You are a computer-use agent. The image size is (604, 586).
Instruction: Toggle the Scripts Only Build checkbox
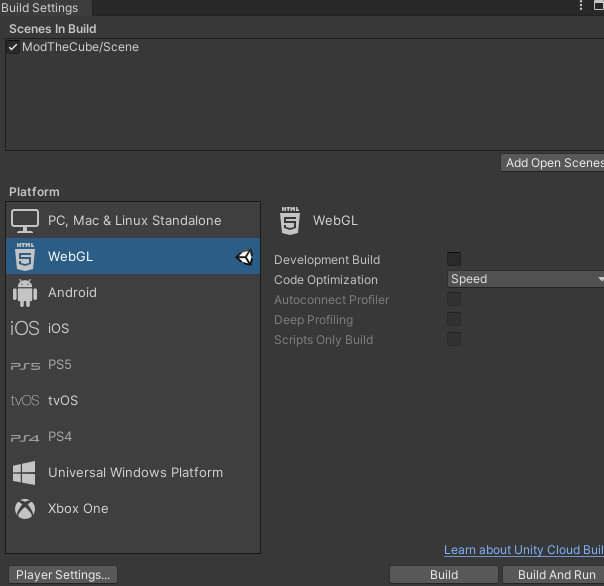(x=454, y=339)
